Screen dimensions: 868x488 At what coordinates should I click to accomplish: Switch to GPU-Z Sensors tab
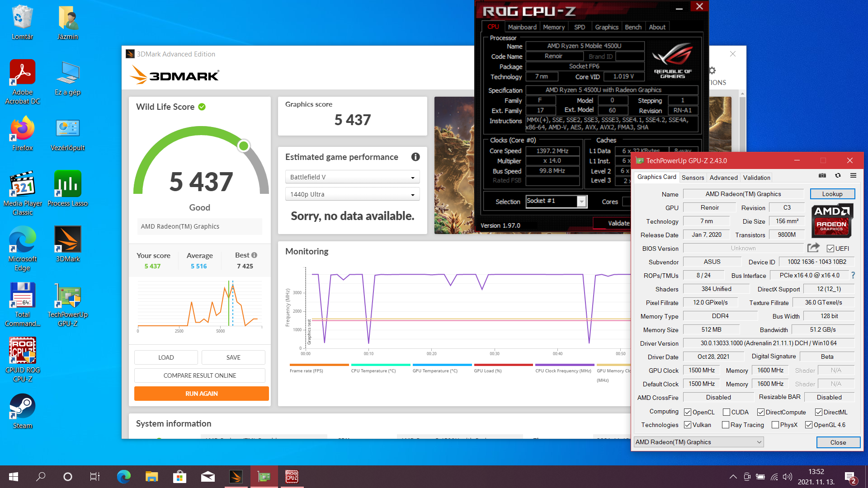[693, 178]
